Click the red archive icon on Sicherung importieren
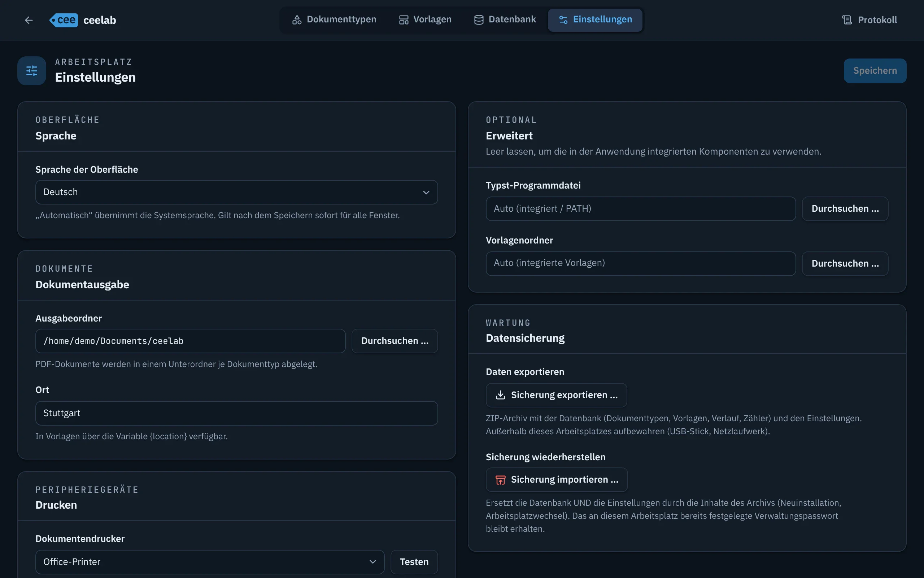 [500, 480]
